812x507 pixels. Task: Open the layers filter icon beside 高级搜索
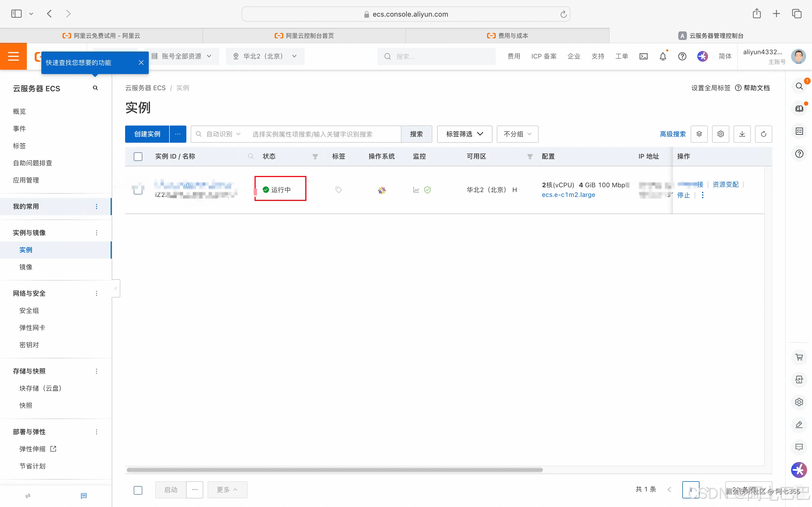pyautogui.click(x=699, y=134)
